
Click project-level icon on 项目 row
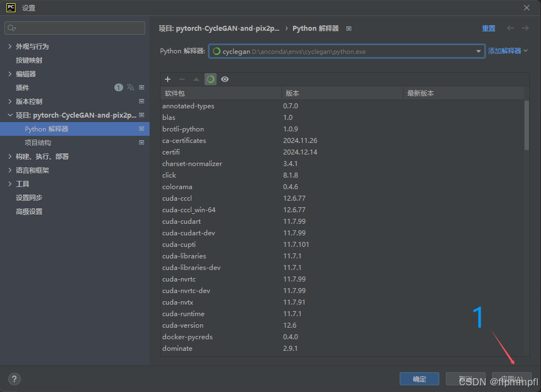coord(141,115)
